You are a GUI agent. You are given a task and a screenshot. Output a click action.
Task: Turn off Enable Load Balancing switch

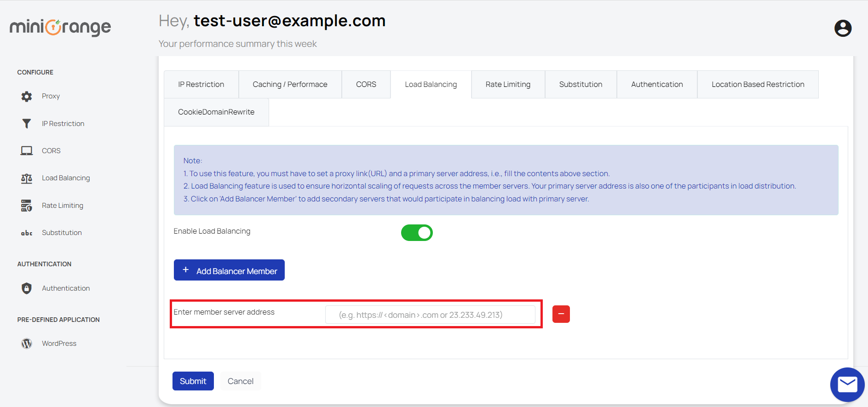[x=417, y=233]
